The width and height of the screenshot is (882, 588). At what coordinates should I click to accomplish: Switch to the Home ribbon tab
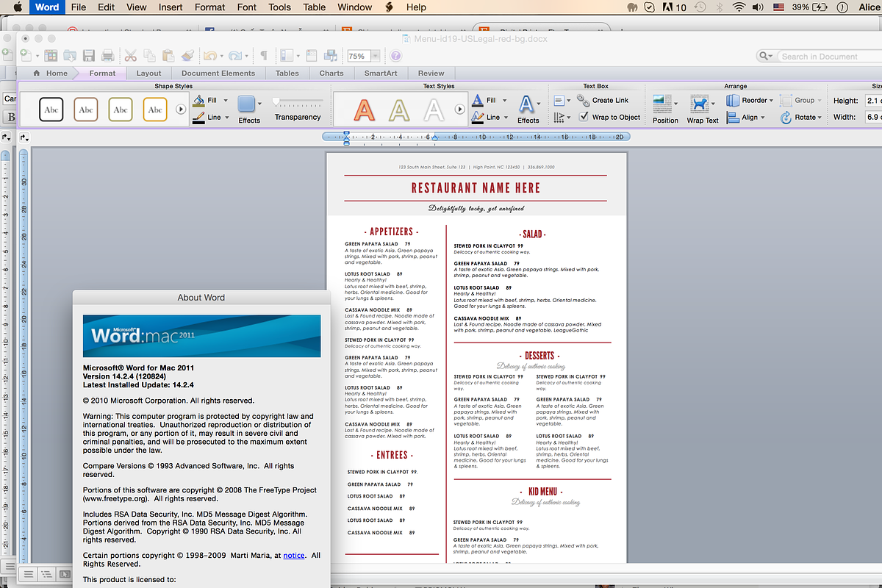51,73
